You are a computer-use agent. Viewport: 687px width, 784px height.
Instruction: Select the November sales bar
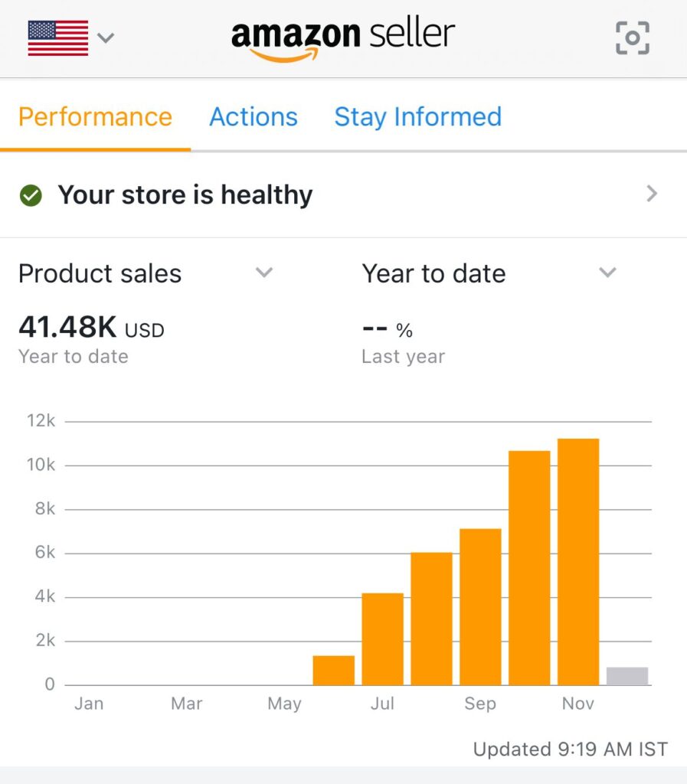578,562
